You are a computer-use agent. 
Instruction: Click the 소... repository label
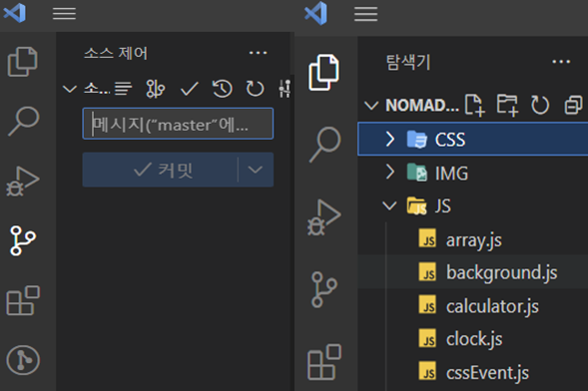pyautogui.click(x=97, y=89)
